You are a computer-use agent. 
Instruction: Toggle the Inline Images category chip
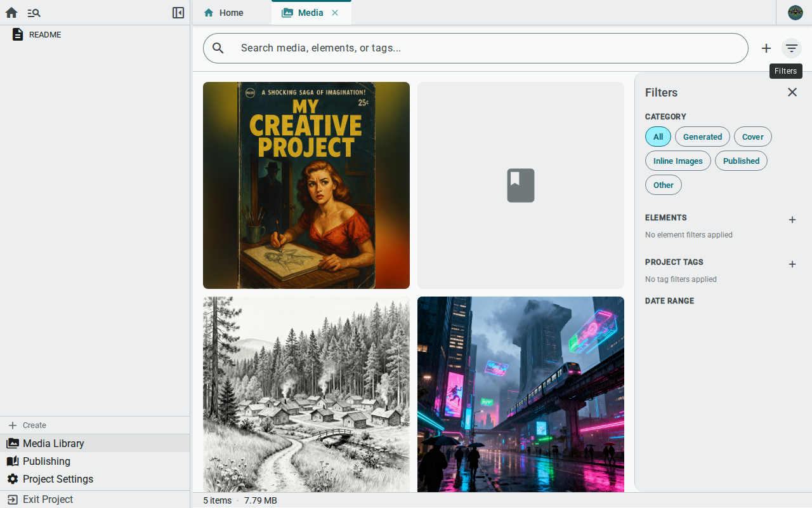[x=678, y=161]
